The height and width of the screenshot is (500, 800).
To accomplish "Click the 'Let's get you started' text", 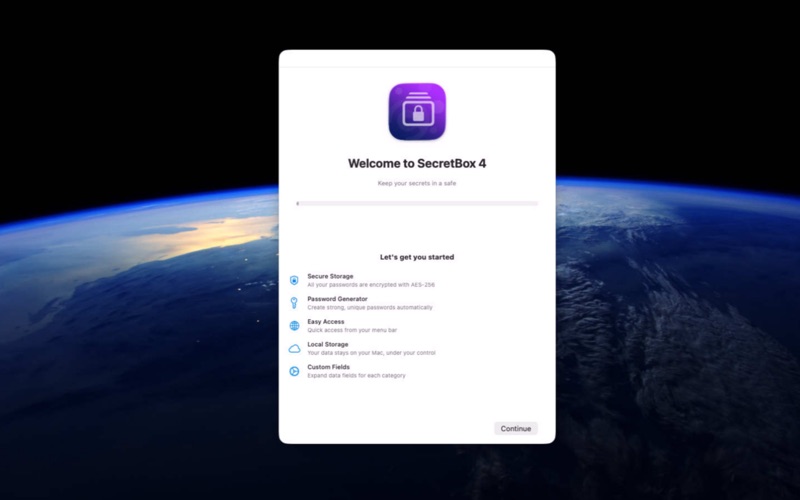I will [x=417, y=257].
